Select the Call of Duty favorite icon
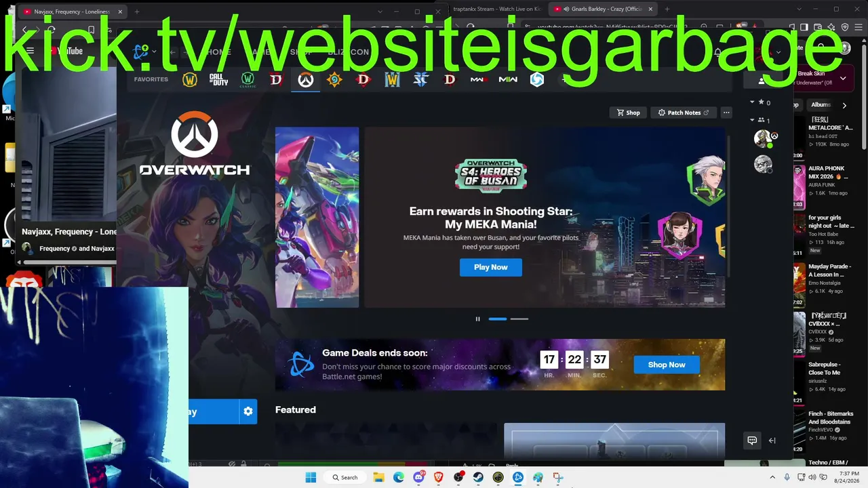This screenshot has width=868, height=488. coord(218,80)
